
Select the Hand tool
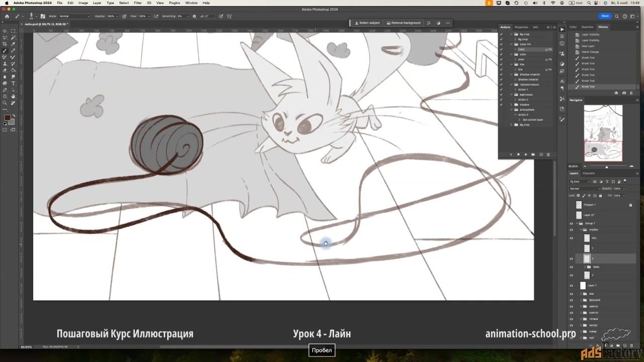[x=13, y=97]
